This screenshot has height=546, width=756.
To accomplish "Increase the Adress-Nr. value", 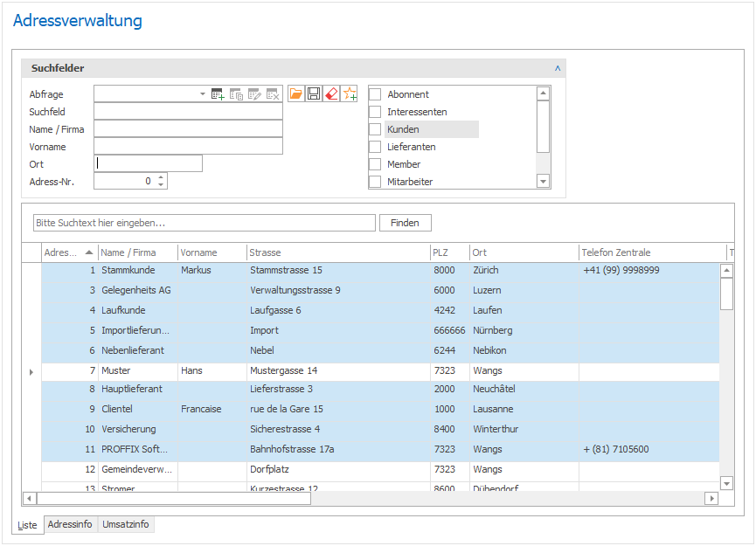I will pyautogui.click(x=161, y=177).
